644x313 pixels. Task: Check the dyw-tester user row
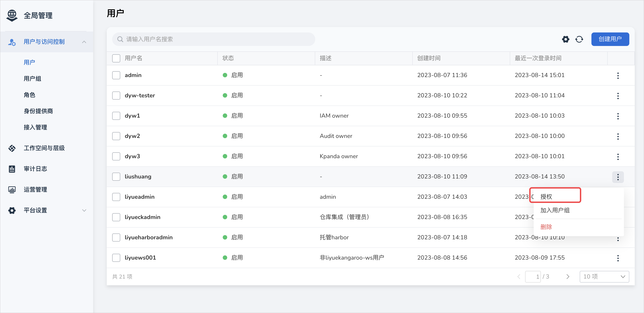click(116, 95)
